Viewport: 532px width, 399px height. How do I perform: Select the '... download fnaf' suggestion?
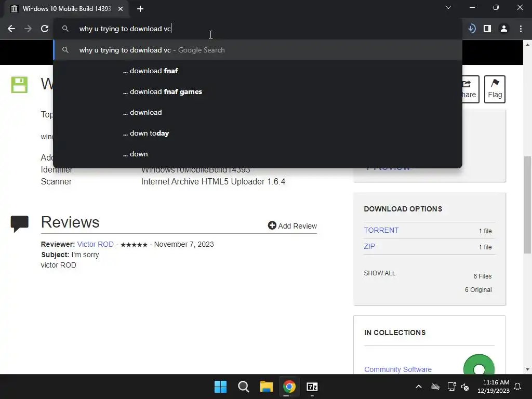(258, 71)
